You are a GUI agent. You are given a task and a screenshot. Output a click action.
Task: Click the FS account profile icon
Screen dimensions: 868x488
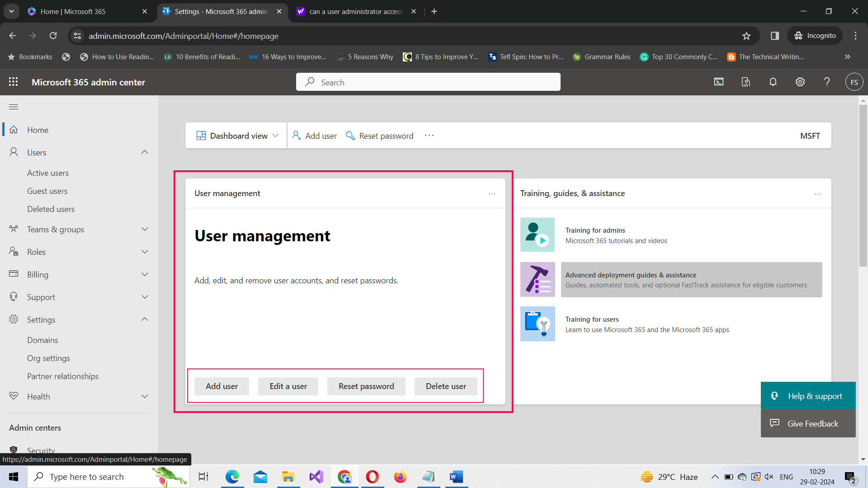pos(854,82)
